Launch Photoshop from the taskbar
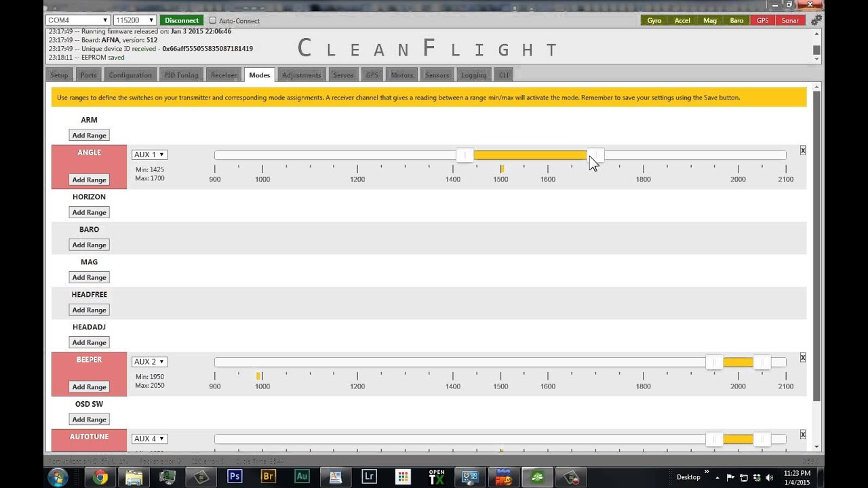Image resolution: width=868 pixels, height=488 pixels. coord(235,477)
